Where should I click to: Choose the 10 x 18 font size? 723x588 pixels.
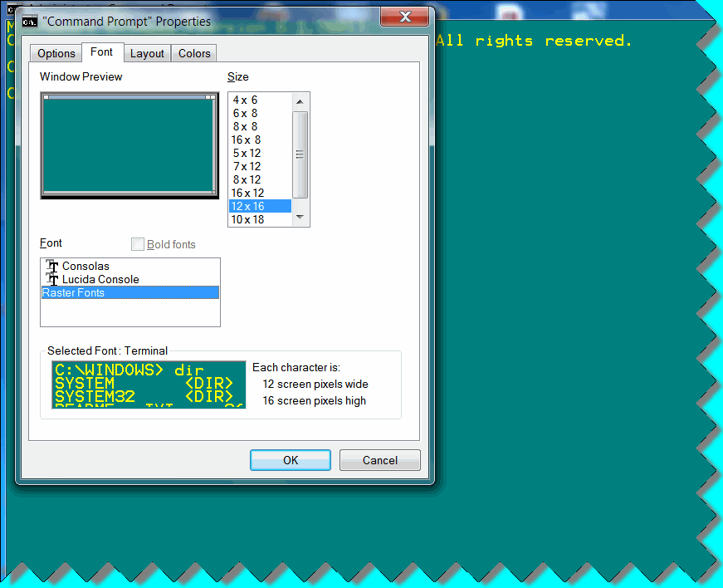click(260, 219)
